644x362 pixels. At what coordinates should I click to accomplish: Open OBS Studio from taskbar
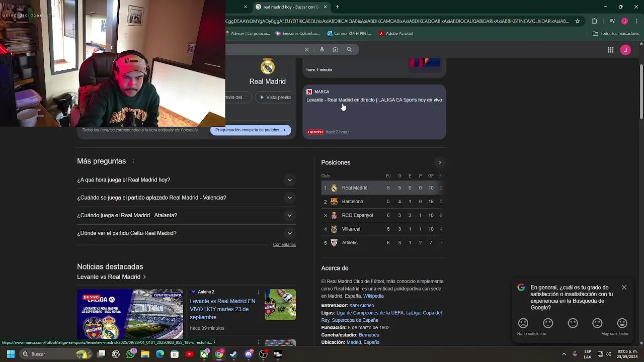[x=263, y=354]
